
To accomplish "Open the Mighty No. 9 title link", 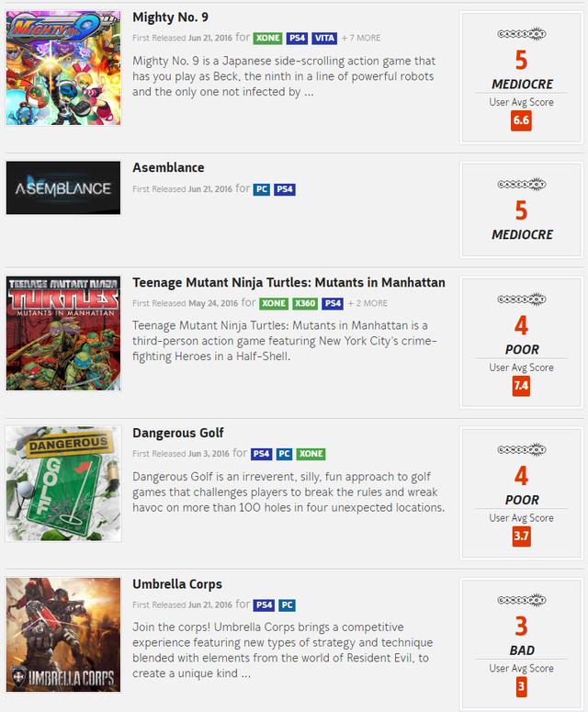I will pyautogui.click(x=170, y=17).
